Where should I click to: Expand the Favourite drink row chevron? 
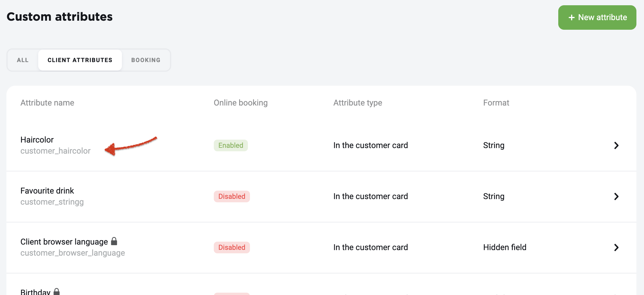[x=616, y=196]
